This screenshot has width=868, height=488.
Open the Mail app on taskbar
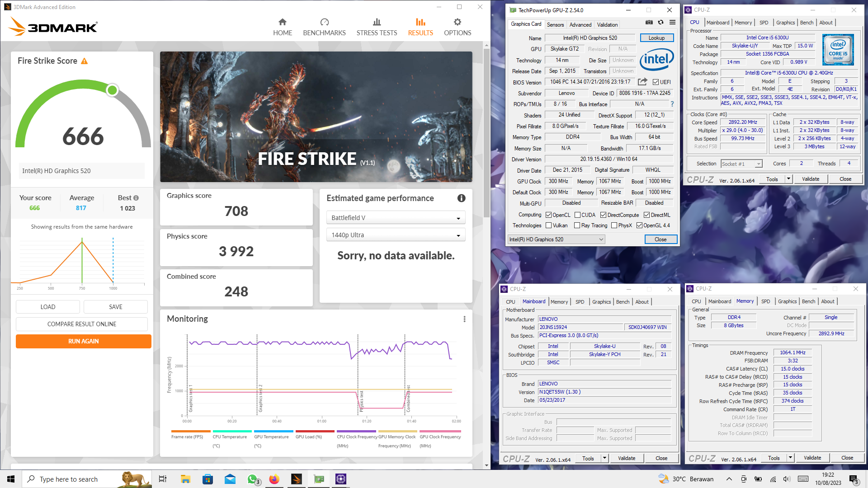tap(230, 479)
